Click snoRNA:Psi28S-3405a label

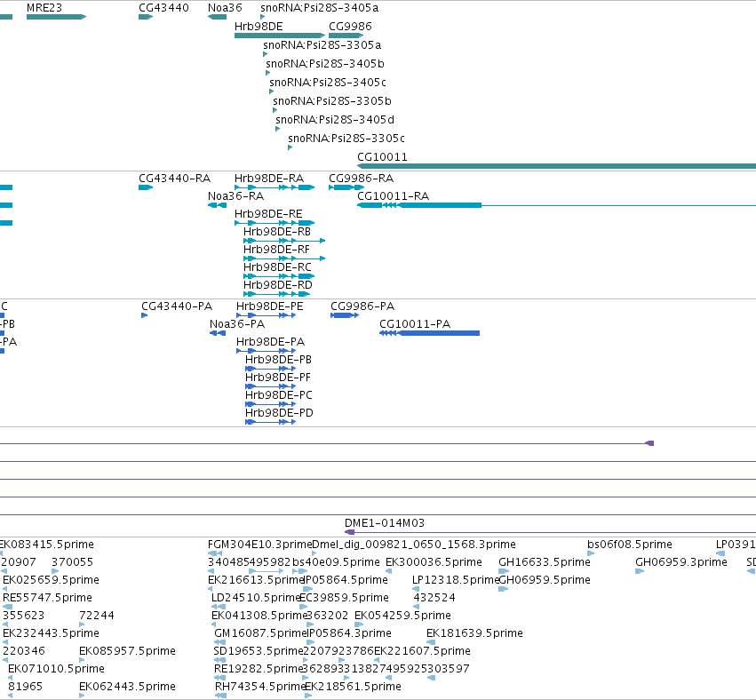tap(319, 8)
